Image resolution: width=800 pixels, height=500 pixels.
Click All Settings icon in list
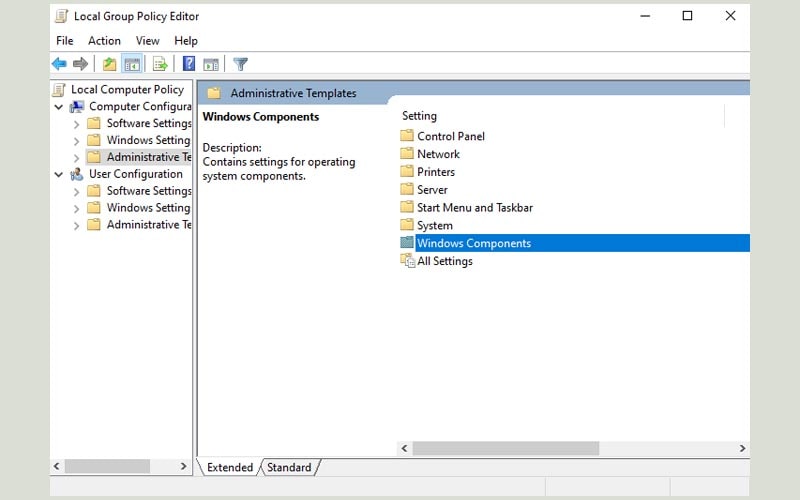point(407,261)
